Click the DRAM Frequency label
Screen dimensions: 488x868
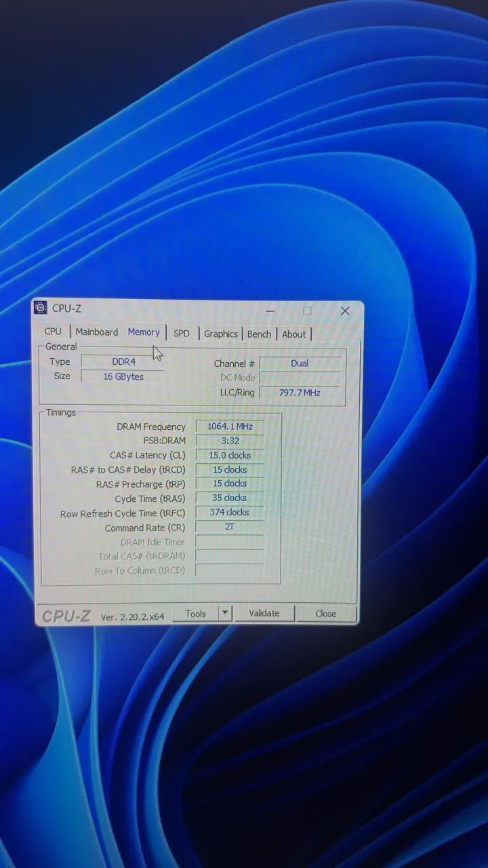point(151,427)
